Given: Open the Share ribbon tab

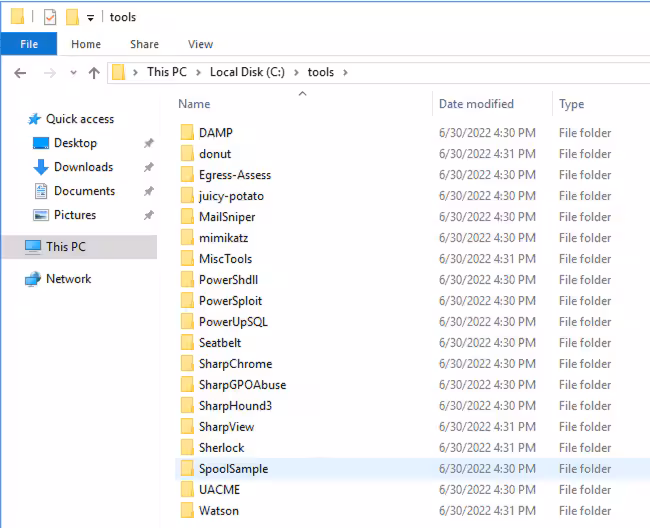Looking at the screenshot, I should tap(144, 44).
